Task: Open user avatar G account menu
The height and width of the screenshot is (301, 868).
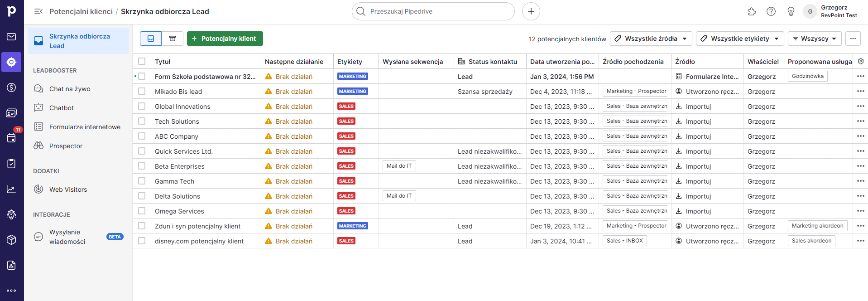Action: click(x=810, y=11)
